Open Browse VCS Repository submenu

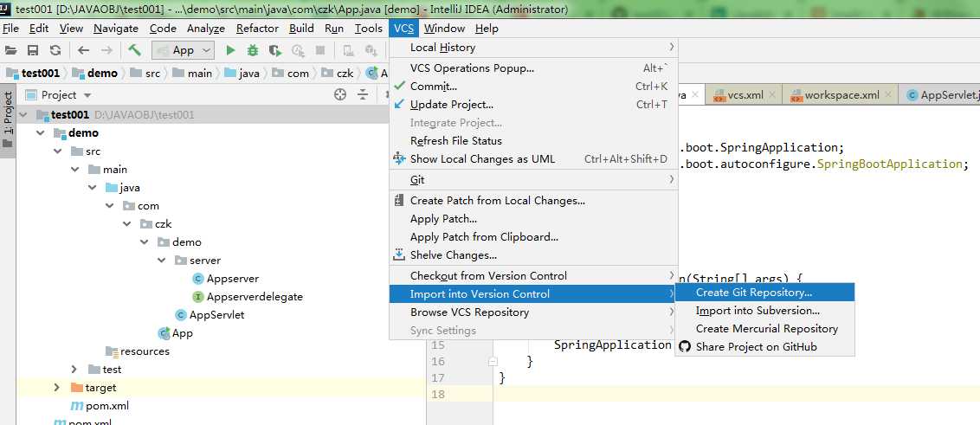(x=533, y=312)
